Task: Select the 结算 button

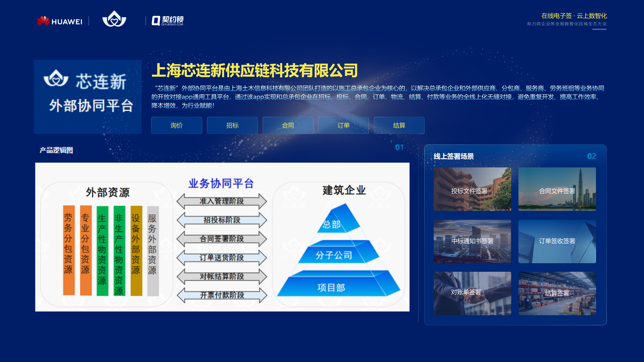Action: (399, 125)
